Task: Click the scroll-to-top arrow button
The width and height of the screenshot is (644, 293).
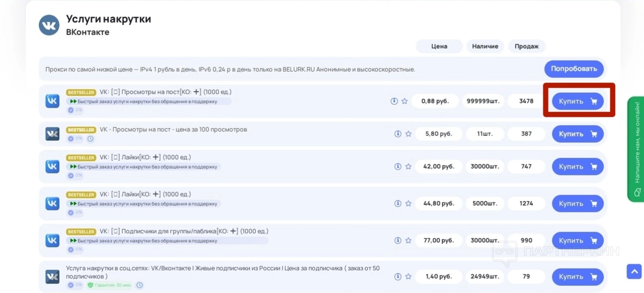Action: coord(634,271)
